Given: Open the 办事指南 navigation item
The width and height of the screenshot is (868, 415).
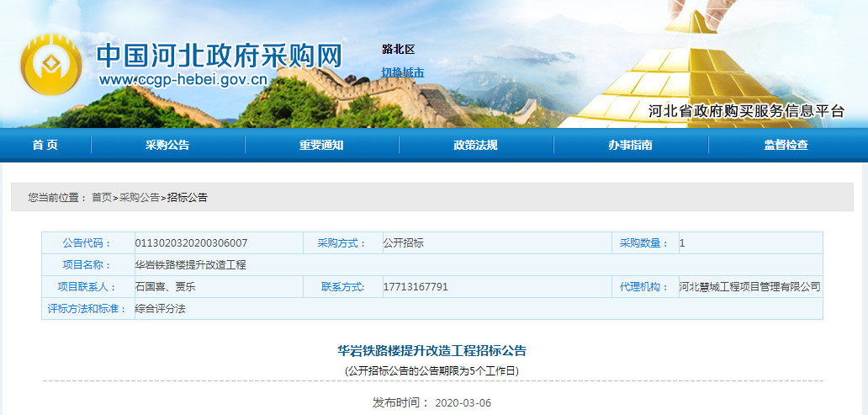Looking at the screenshot, I should (630, 145).
